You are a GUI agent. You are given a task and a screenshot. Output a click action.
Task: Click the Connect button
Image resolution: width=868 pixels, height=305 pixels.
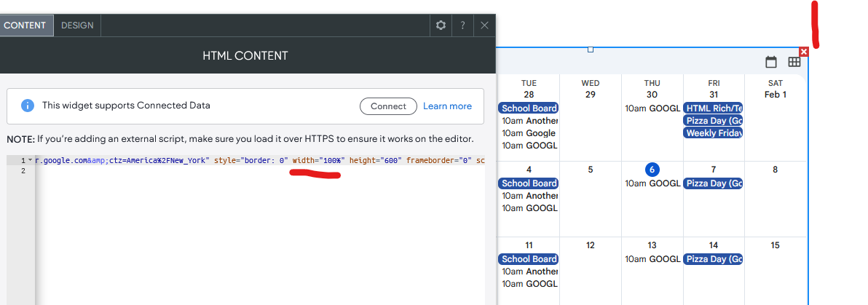point(388,106)
